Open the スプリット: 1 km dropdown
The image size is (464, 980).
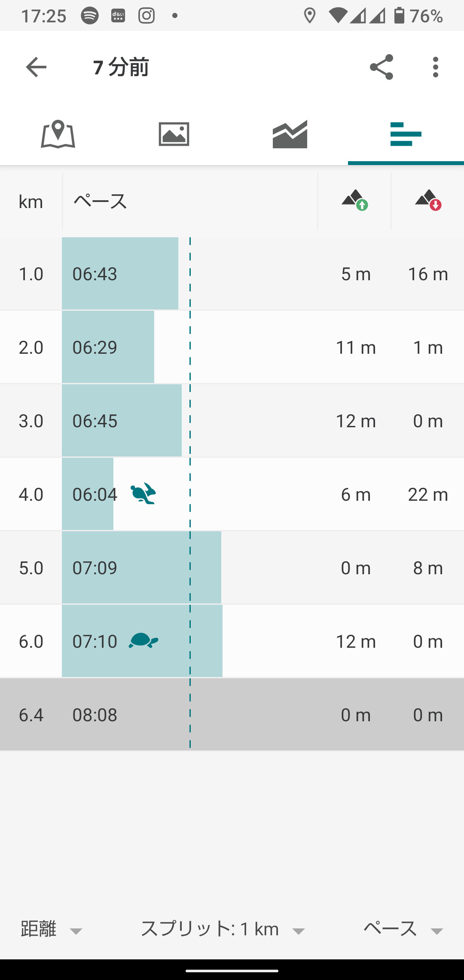(223, 929)
